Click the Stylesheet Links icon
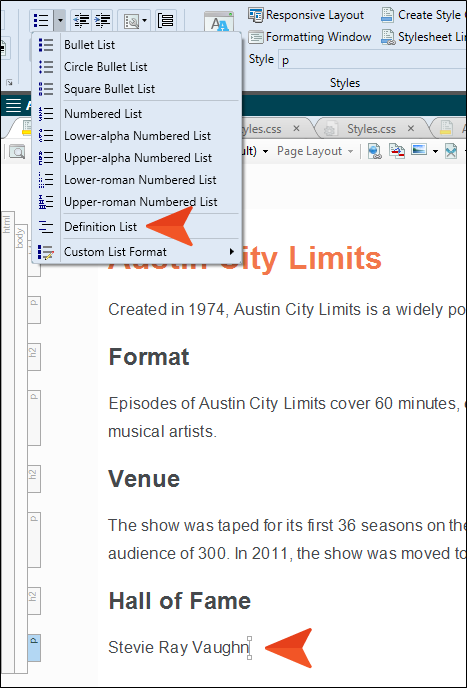Screen dimensions: 467x700 [388, 37]
